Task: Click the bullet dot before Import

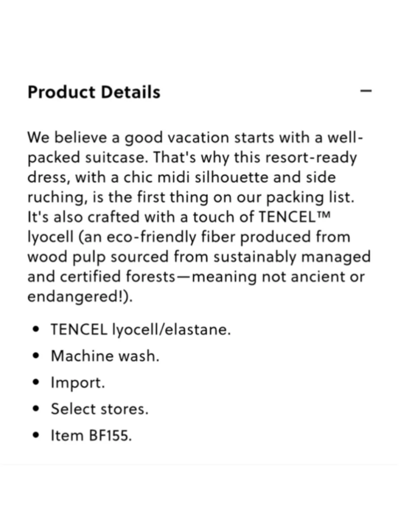Action: [37, 382]
